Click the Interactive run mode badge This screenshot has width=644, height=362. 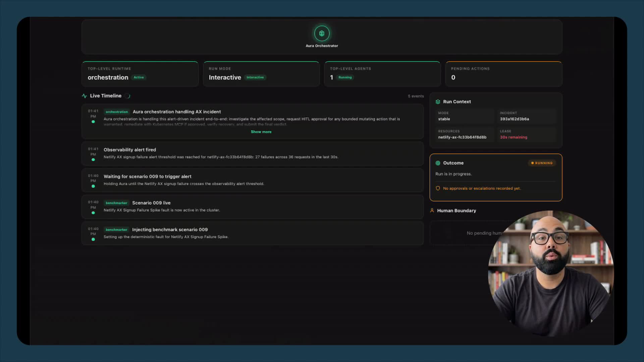coord(255,77)
